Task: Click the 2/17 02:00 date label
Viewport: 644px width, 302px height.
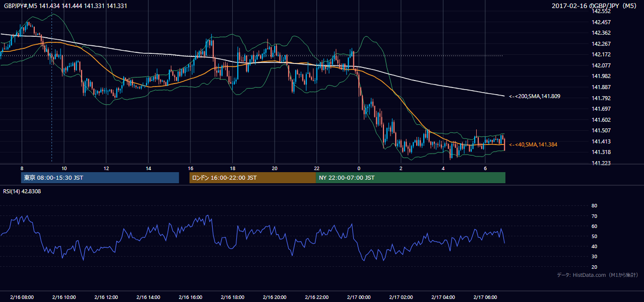Action: (401, 297)
